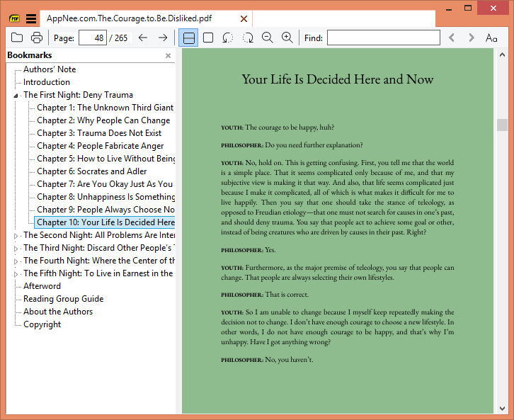The height and width of the screenshot is (420, 514).
Task: Click the scrollbar up arrow
Action: pyautogui.click(x=502, y=55)
